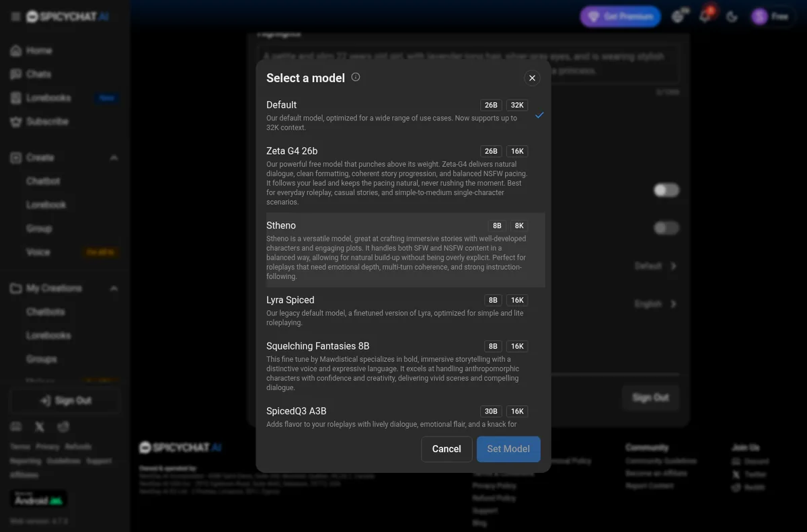Click the 8K badge on the Stheno model
The image size is (807, 532).
tap(519, 226)
